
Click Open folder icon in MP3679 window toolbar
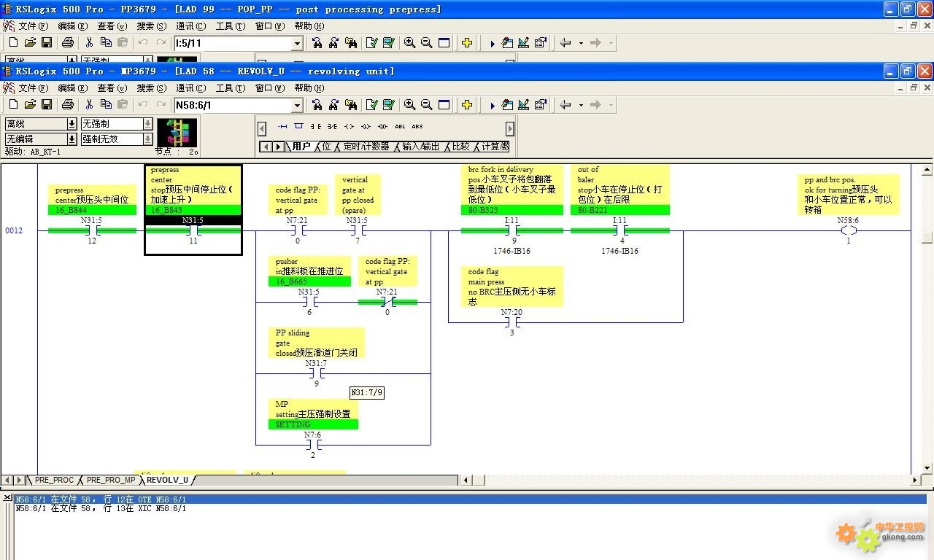click(x=30, y=104)
